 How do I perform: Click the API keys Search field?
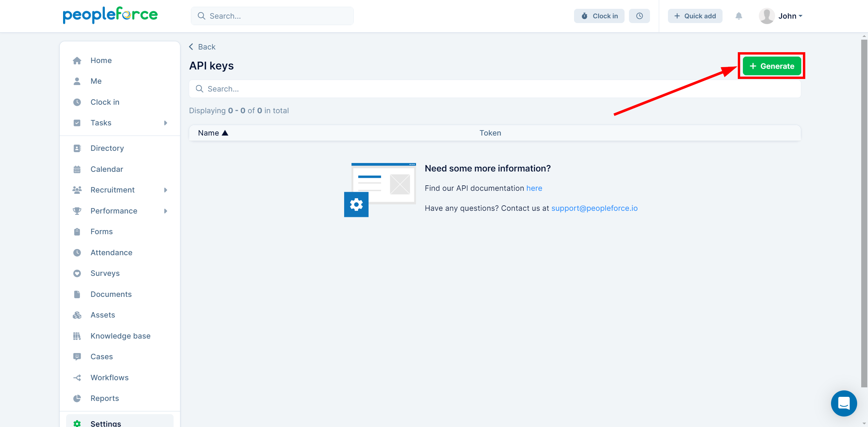pyautogui.click(x=495, y=89)
